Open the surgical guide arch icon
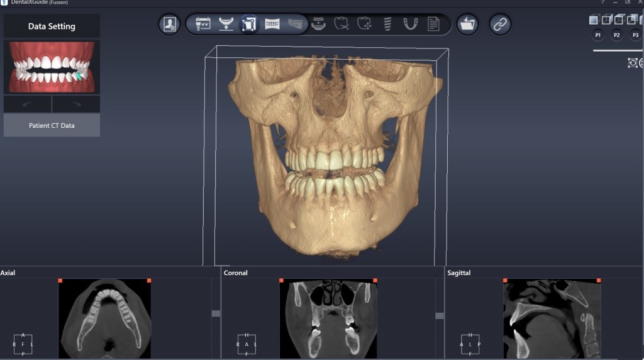 point(410,25)
